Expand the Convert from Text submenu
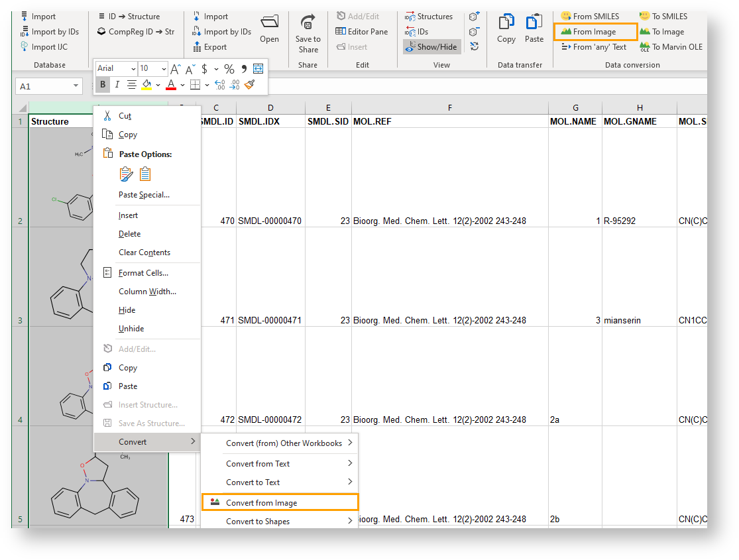This screenshot has width=739, height=560. point(279,464)
